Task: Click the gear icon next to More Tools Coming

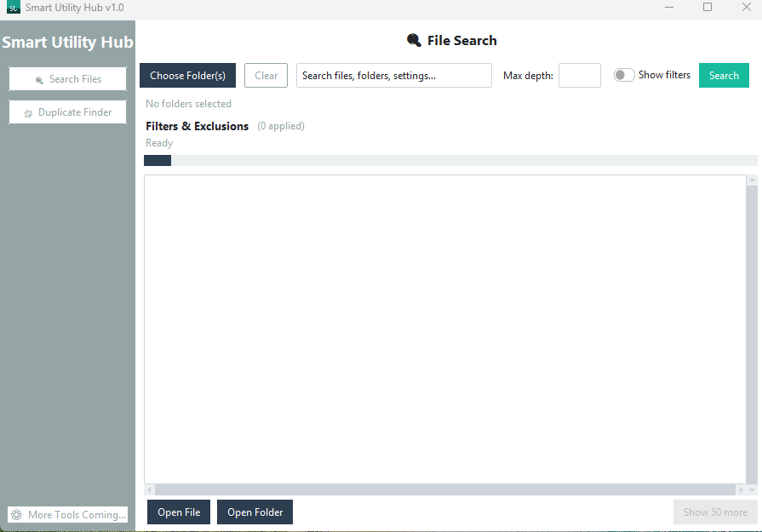Action: pyautogui.click(x=18, y=514)
